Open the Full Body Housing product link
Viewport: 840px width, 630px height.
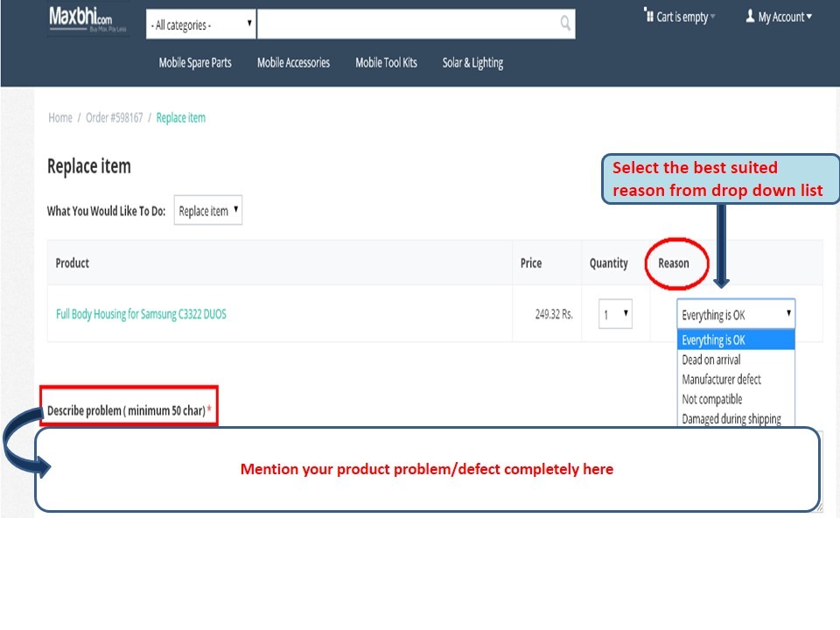pos(141,314)
